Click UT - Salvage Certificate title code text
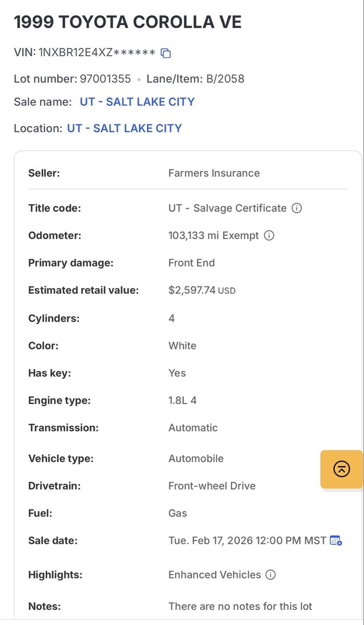 click(227, 208)
